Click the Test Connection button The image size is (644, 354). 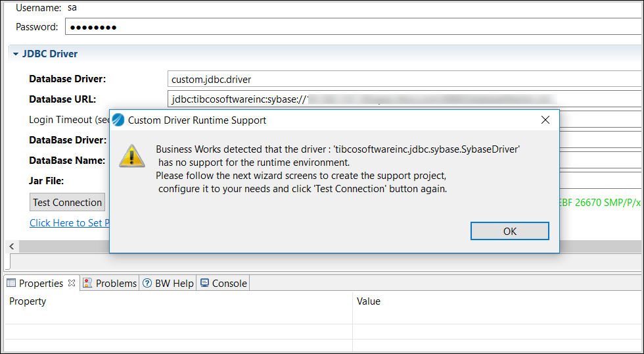click(67, 203)
